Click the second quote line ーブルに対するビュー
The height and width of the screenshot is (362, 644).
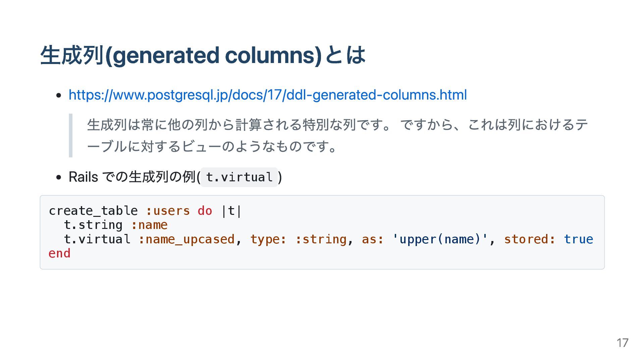(212, 146)
